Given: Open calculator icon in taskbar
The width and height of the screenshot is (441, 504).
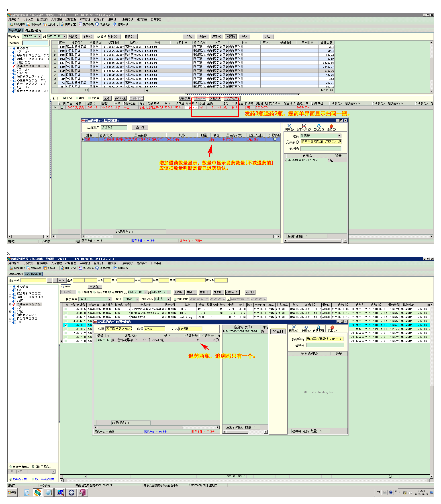Looking at the screenshot, I should click(27, 493).
